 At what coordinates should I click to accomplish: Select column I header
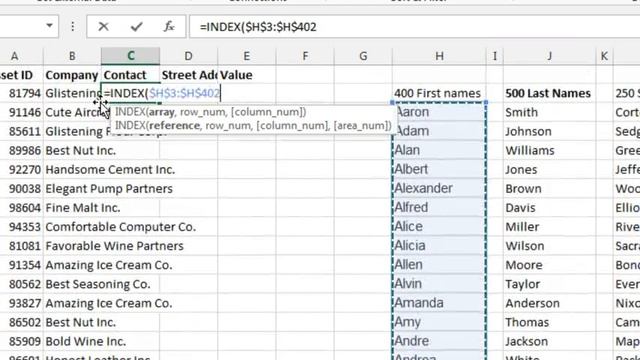[495, 56]
